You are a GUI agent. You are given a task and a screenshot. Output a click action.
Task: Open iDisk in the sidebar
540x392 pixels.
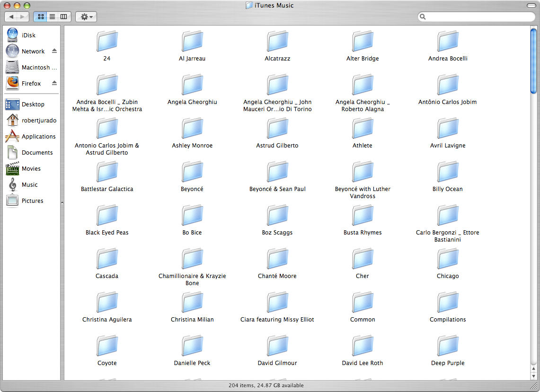pos(21,35)
